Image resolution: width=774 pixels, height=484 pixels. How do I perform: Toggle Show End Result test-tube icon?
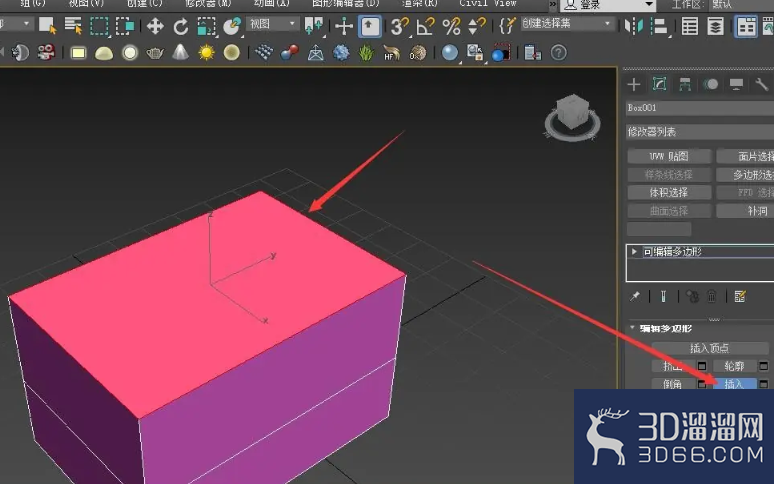click(663, 296)
